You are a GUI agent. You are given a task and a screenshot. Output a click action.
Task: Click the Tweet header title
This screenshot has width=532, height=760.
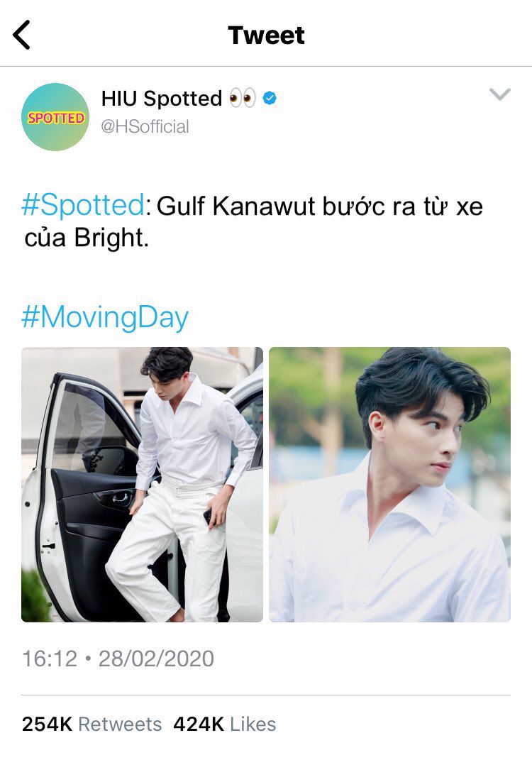[x=266, y=35]
